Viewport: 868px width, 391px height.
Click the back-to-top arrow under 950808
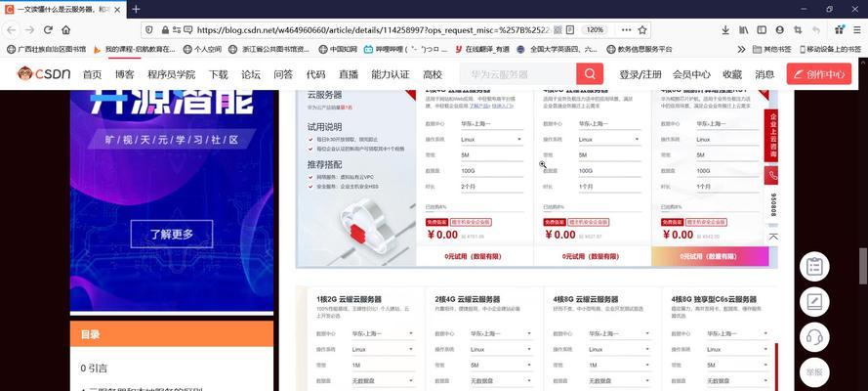(773, 237)
